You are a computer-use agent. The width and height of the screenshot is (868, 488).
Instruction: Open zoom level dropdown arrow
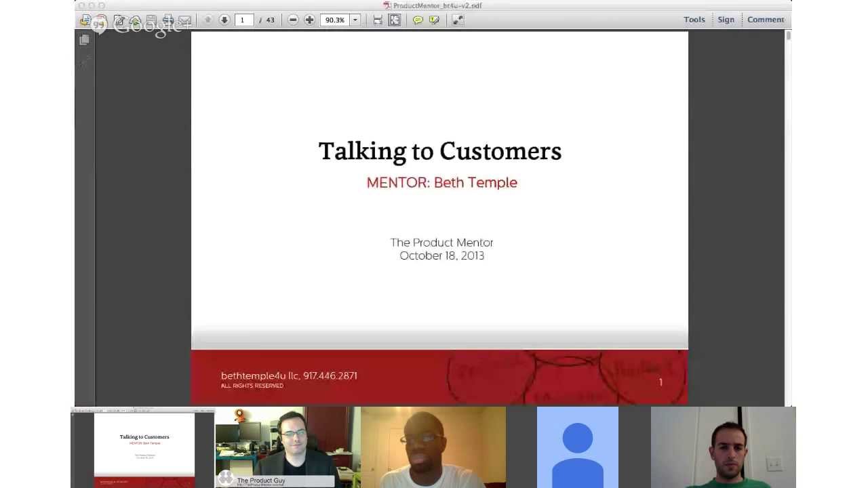tap(355, 20)
